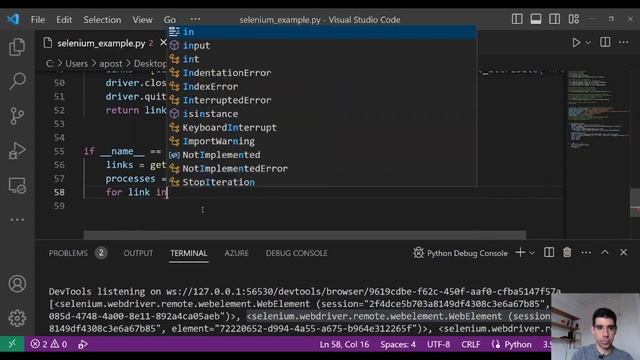Viewport: 640px width, 360px height.
Task: Select 'ImportWarning' suggestion
Action: 322,141
